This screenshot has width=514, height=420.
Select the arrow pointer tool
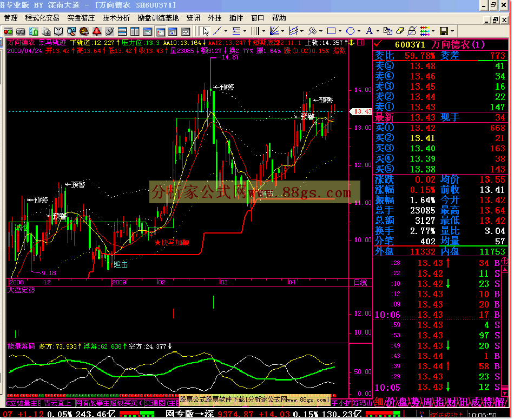[x=206, y=31]
